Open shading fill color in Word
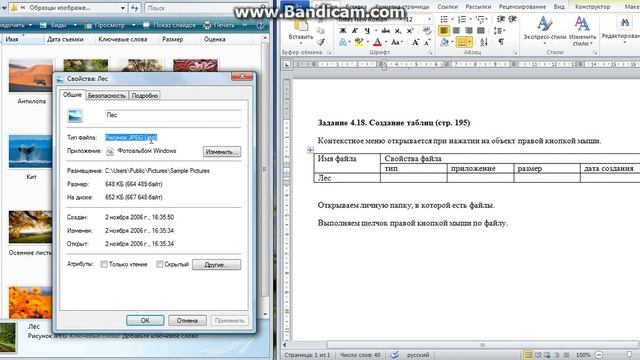This screenshot has height=360, width=640. [x=444, y=42]
